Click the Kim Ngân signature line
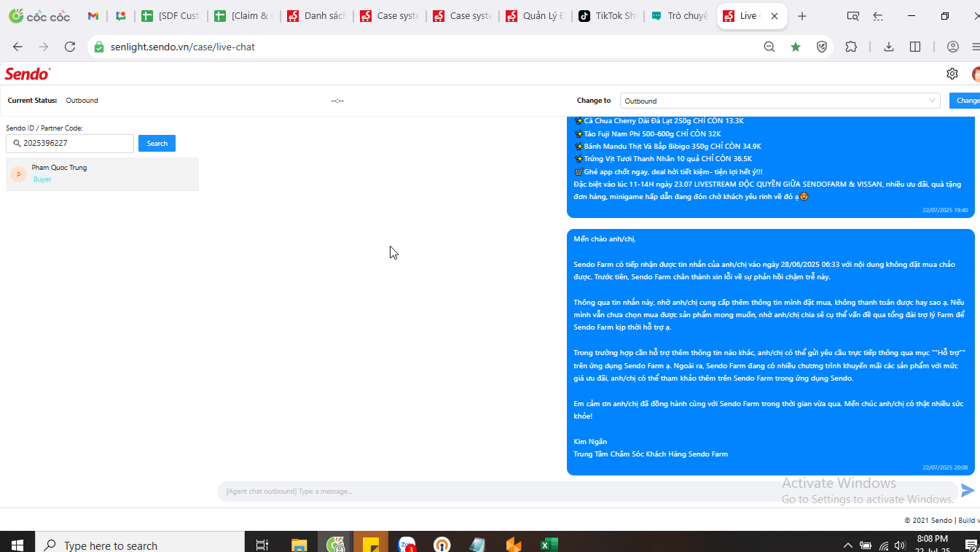Screen dimensions: 980x552 [x=590, y=441]
